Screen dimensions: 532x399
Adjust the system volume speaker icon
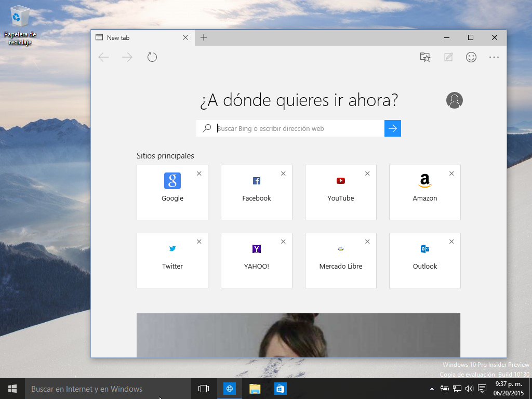coord(469,389)
